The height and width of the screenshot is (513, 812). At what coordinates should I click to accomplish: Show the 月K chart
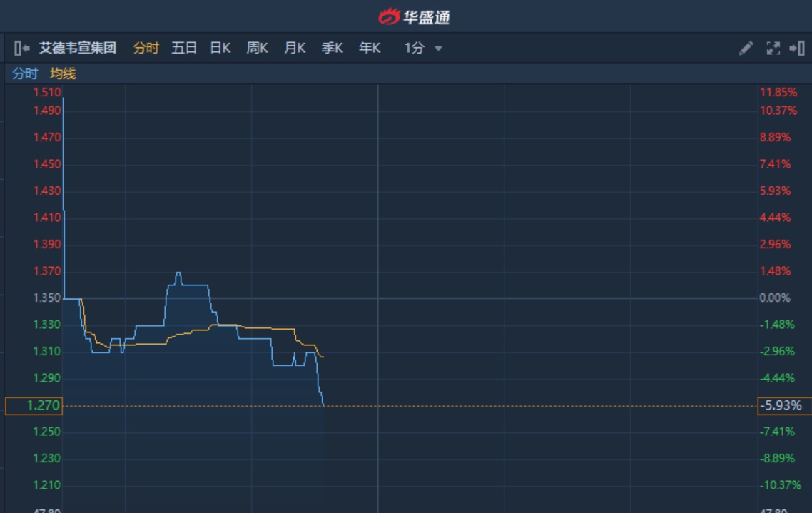pos(295,49)
